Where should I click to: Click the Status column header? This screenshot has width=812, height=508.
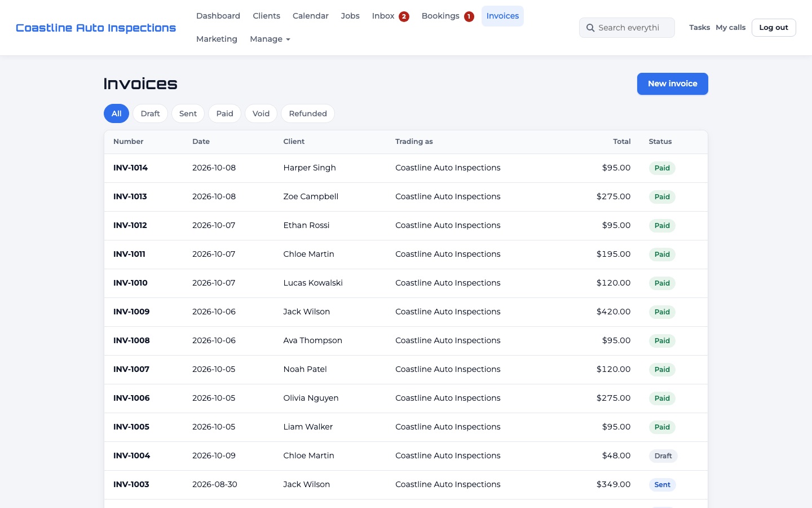coord(660,142)
